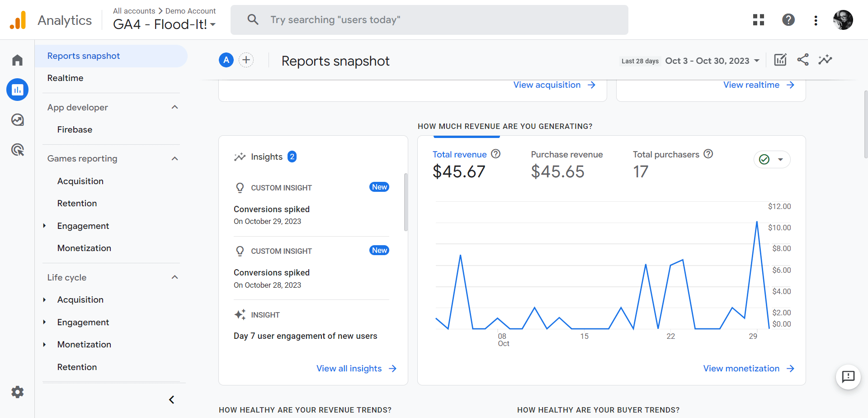Screen dimensions: 868x418
Task: Collapse the Games reporting section
Action: click(175, 158)
